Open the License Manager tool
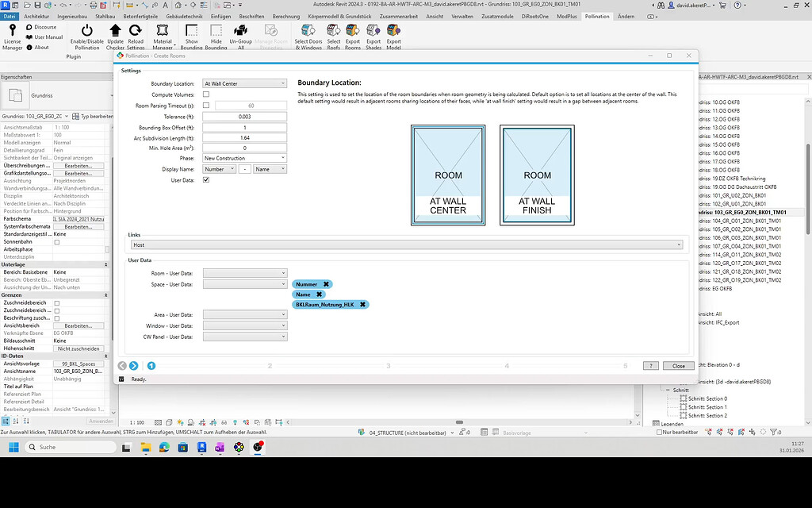This screenshot has width=812, height=508. tap(13, 37)
